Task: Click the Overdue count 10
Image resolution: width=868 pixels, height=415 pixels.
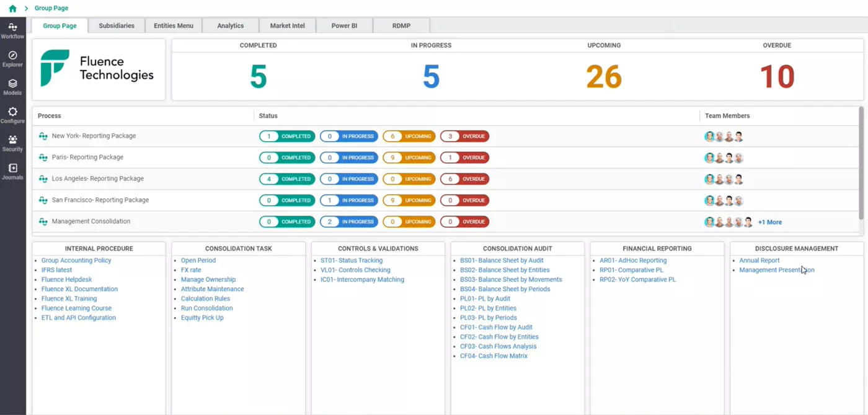Action: coord(777,77)
